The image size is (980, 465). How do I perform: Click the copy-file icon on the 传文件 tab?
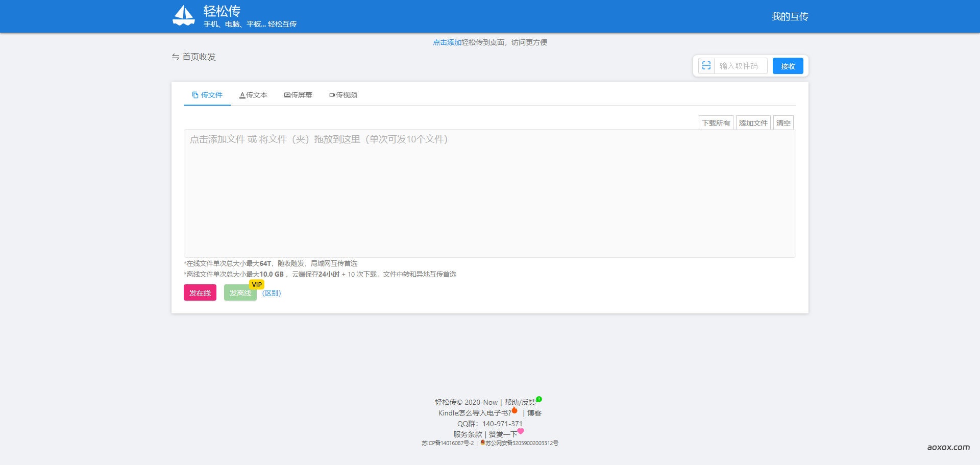tap(194, 95)
